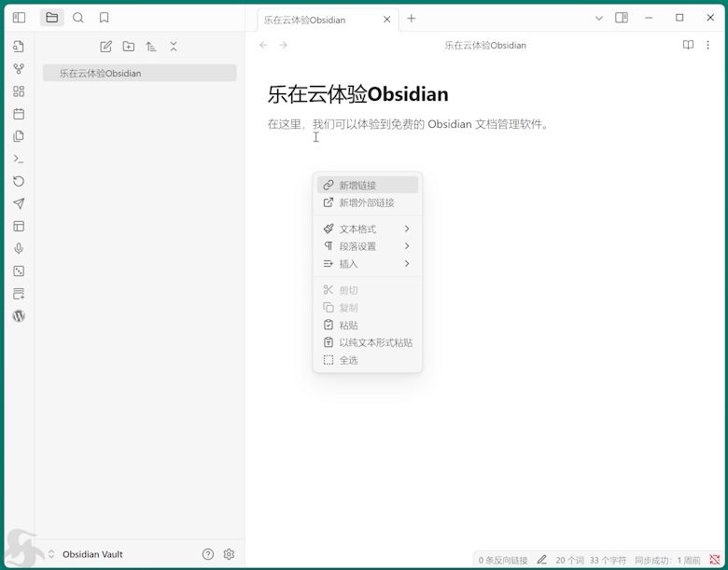Toggle the left sidebar collapse icon

pyautogui.click(x=19, y=18)
